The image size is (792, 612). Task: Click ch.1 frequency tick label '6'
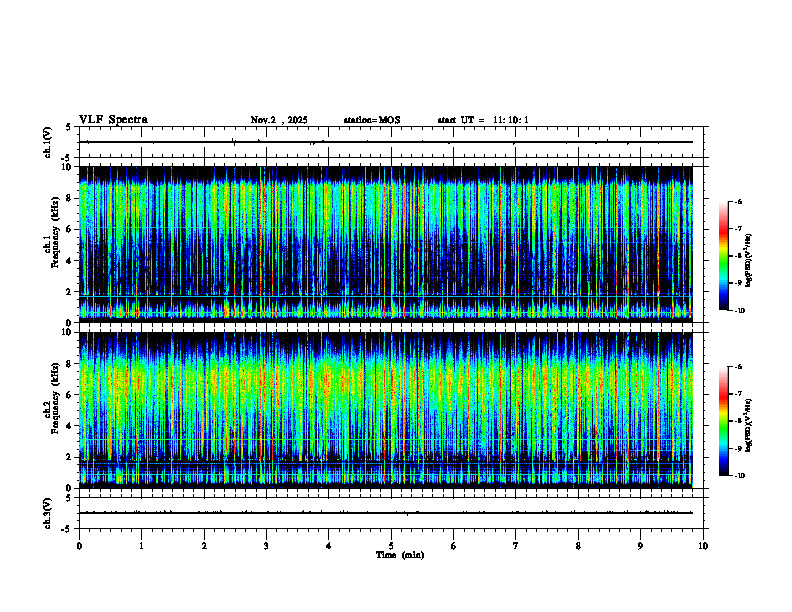(x=69, y=229)
